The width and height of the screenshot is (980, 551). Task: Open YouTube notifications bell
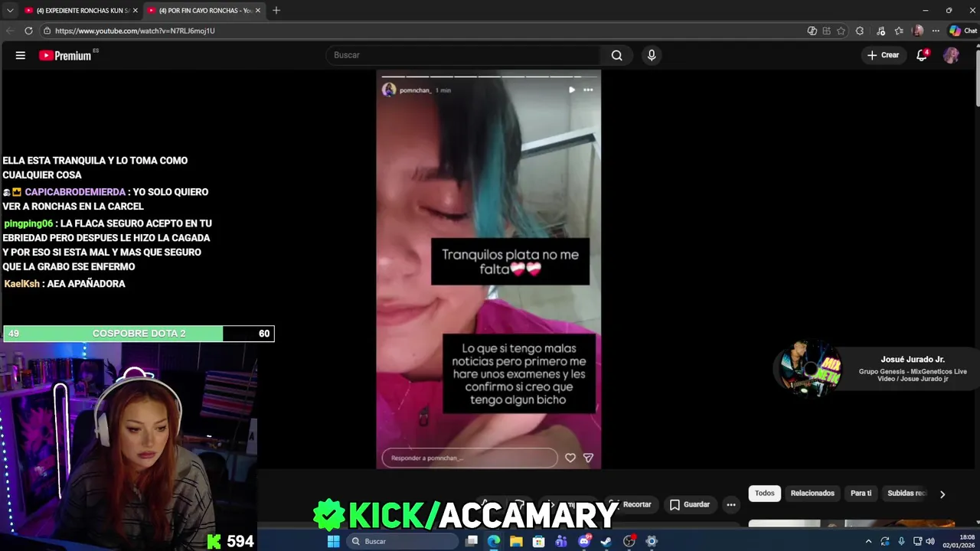tap(923, 55)
